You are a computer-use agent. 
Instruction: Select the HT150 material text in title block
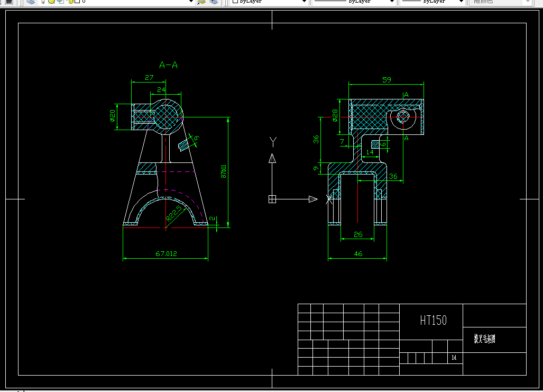[x=433, y=320]
